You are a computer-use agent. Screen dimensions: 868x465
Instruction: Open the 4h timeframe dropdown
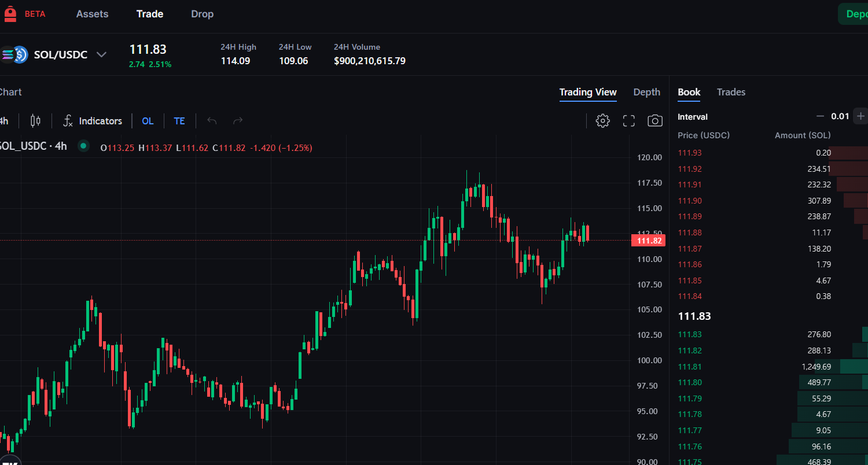(4, 121)
